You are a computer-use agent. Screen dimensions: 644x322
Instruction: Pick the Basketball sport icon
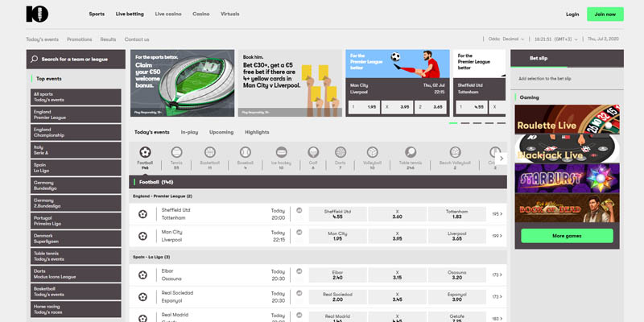(x=209, y=152)
